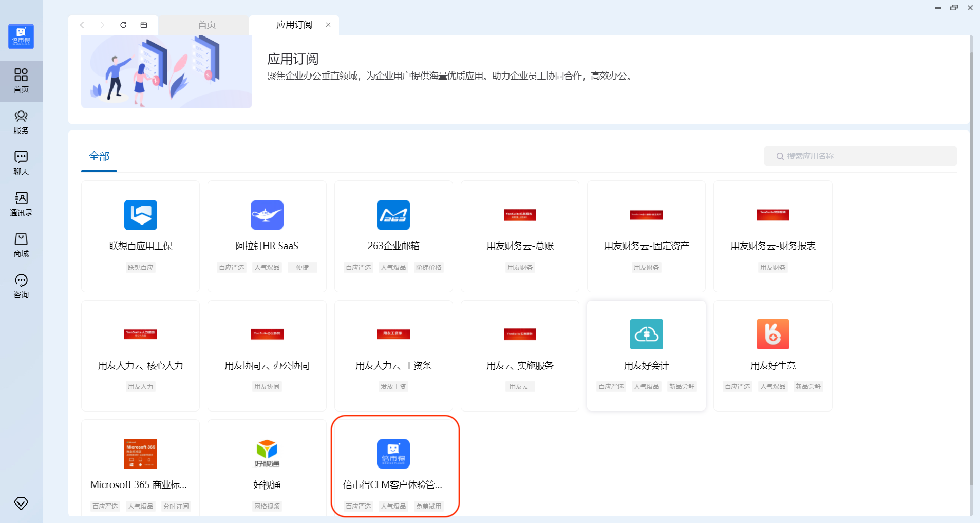Click the vertical scrollbar on the right
Viewport: 980px width, 523px height.
pyautogui.click(x=971, y=267)
